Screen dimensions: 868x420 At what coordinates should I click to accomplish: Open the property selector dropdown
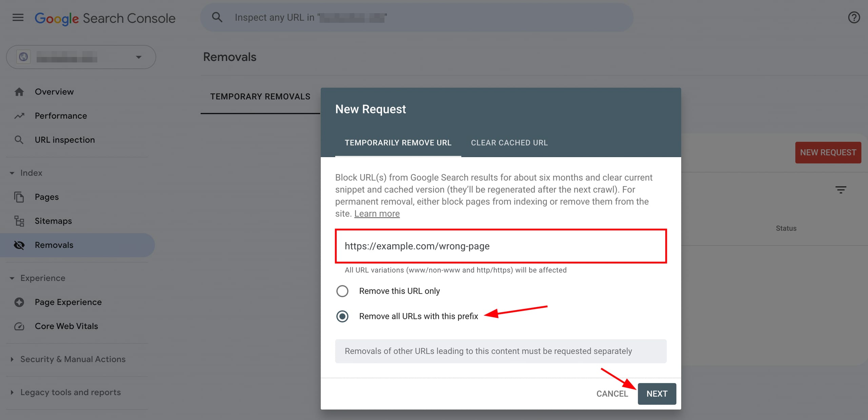(x=138, y=57)
